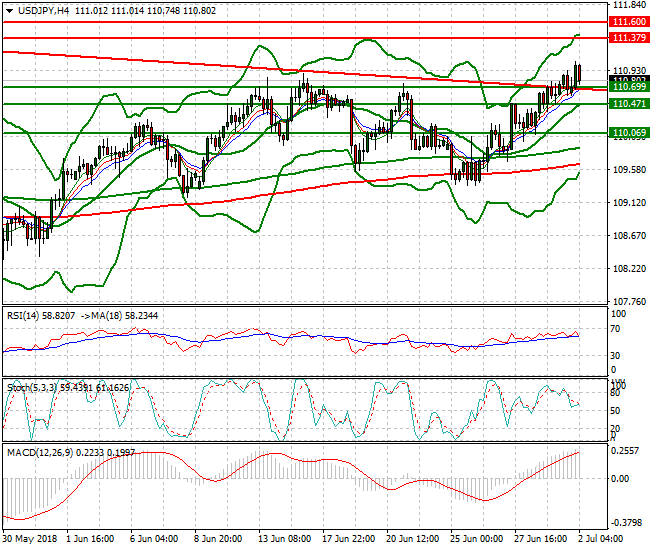Select the 111.379 red price label
This screenshot has height=550, width=650.
(629, 38)
